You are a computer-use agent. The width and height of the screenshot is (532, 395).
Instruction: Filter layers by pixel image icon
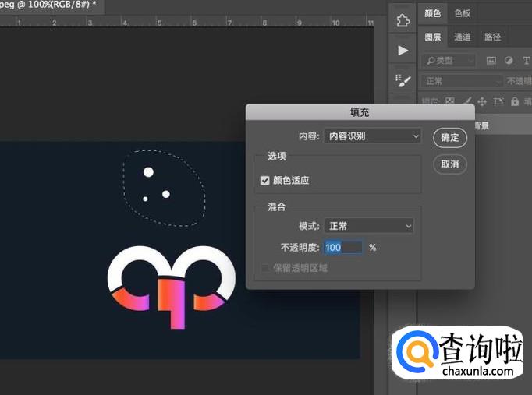(x=491, y=60)
